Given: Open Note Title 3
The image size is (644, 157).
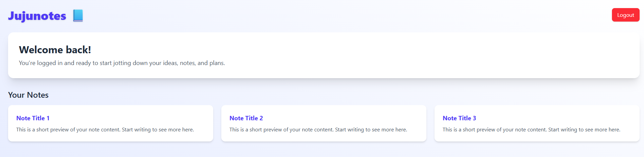Looking at the screenshot, I should coord(459,118).
